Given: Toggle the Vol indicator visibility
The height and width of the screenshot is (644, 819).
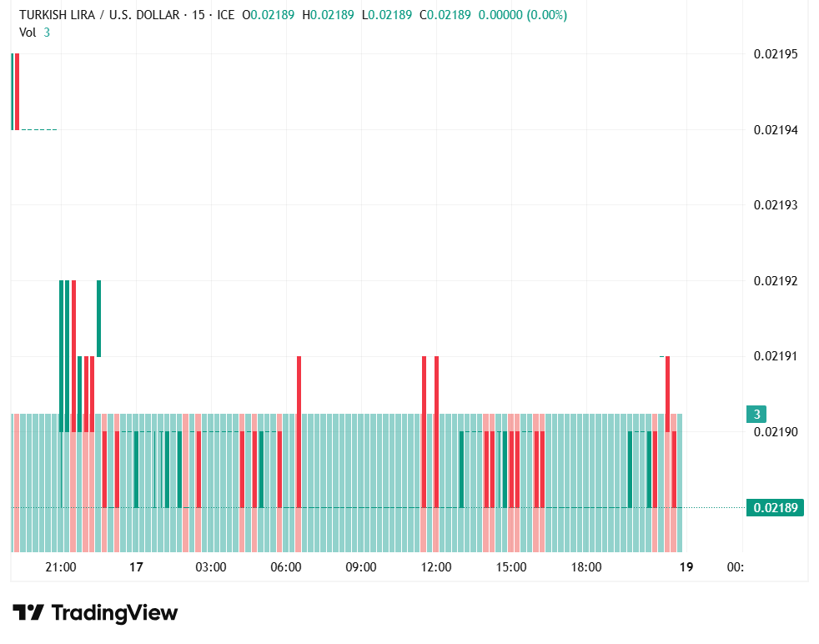Looking at the screenshot, I should point(28,33).
